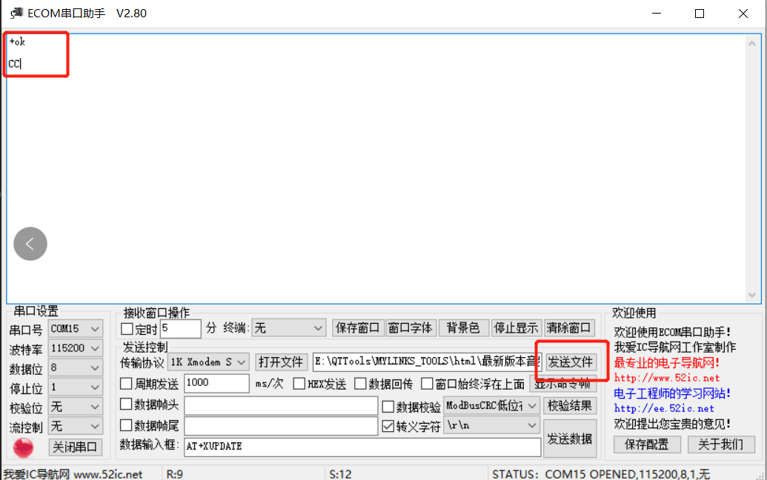Click the 发送文件 send file button
767x480 pixels.
click(570, 361)
